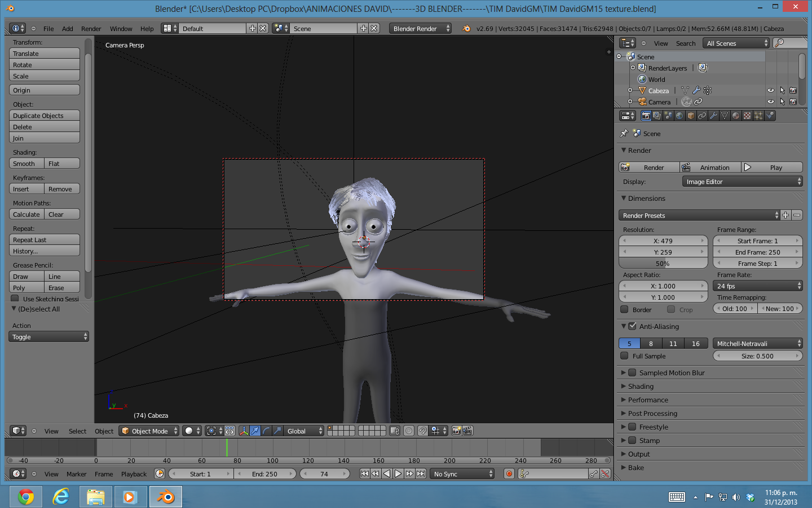Toggle Cabeza visibility eye in outliner
This screenshot has width=812, height=508.
[771, 90]
